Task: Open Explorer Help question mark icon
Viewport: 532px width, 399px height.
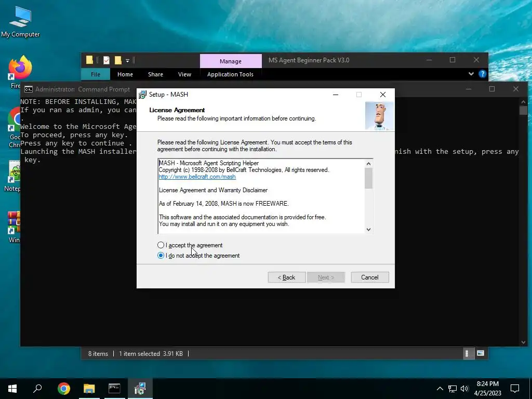Action: tap(483, 74)
